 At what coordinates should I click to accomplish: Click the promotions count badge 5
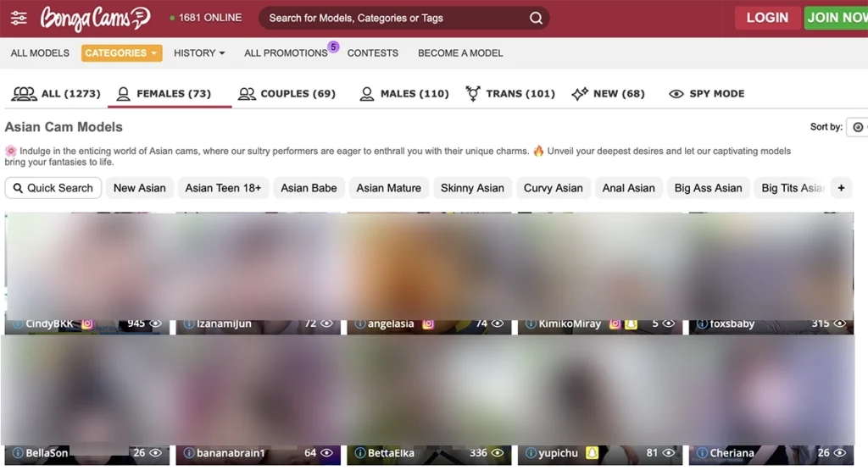[333, 47]
